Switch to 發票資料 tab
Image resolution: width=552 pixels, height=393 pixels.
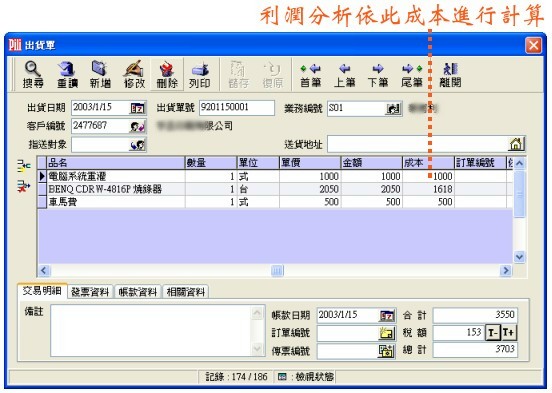[90, 292]
